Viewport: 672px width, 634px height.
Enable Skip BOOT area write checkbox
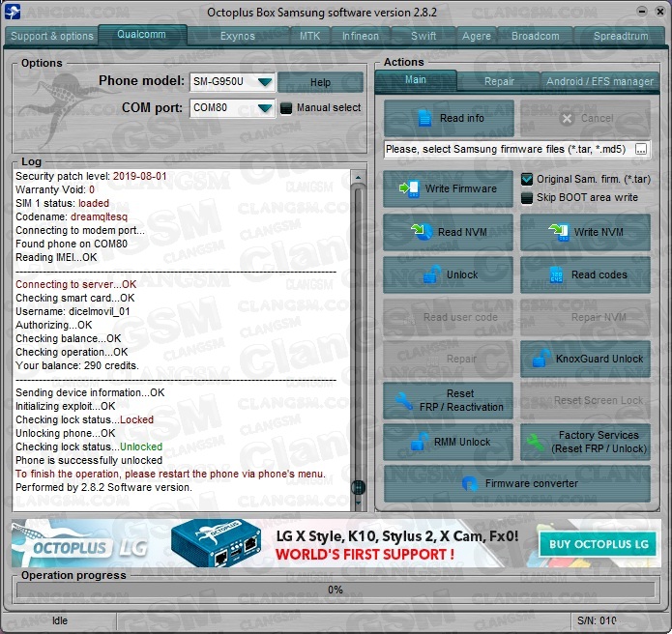(527, 197)
